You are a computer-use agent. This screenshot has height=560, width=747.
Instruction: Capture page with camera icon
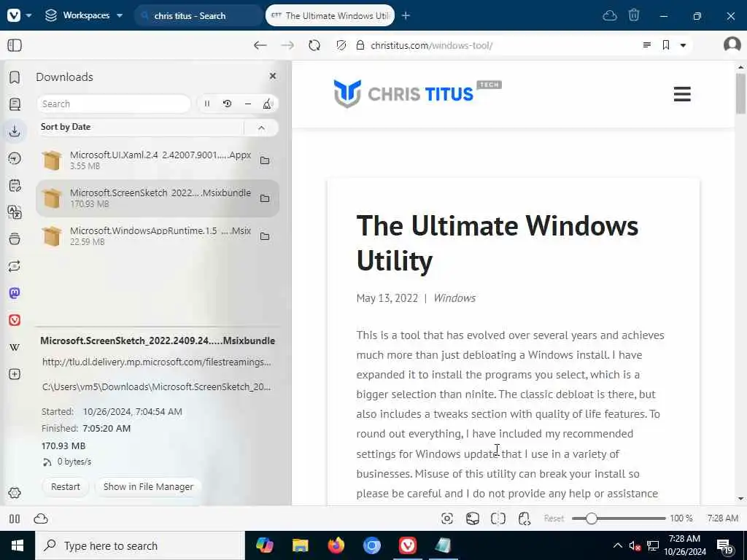coord(447,518)
